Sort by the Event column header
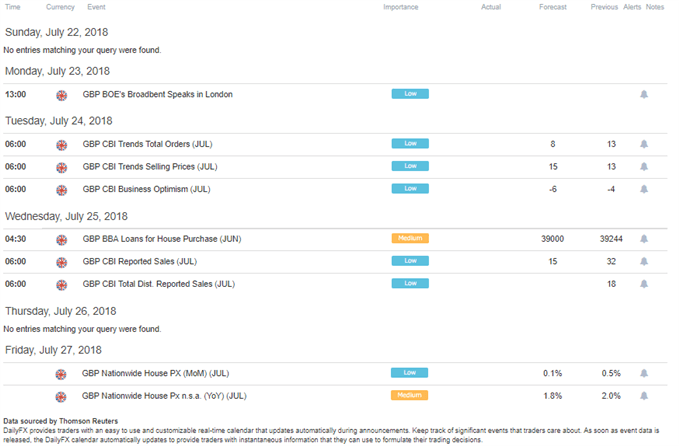Image resolution: width=679 pixels, height=446 pixels. click(x=96, y=7)
